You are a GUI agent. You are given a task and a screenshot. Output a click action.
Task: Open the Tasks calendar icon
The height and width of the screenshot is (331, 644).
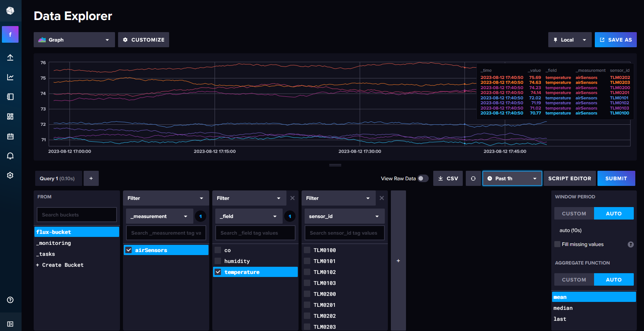click(10, 136)
